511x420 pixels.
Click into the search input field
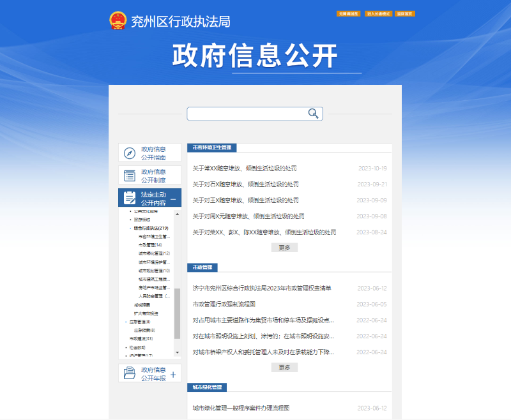(247, 114)
